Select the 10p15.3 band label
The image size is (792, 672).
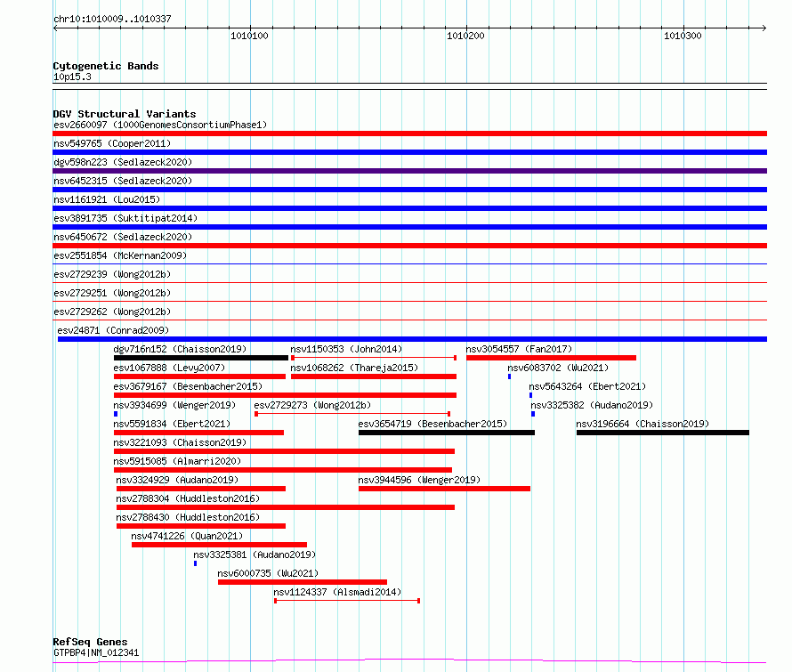click(x=72, y=77)
